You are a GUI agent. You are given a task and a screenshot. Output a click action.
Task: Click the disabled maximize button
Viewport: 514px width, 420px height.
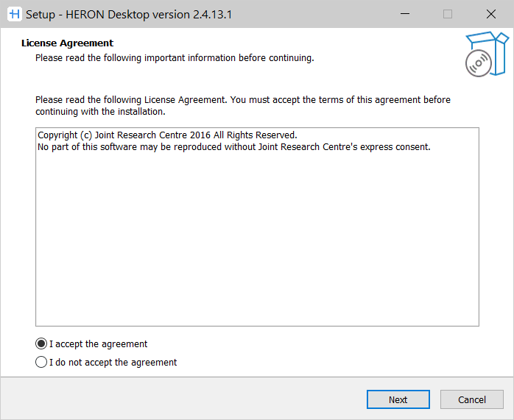point(448,14)
